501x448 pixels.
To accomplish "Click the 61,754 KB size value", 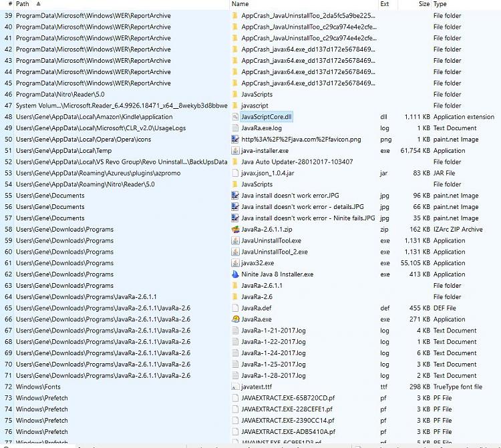I will click(x=415, y=150).
